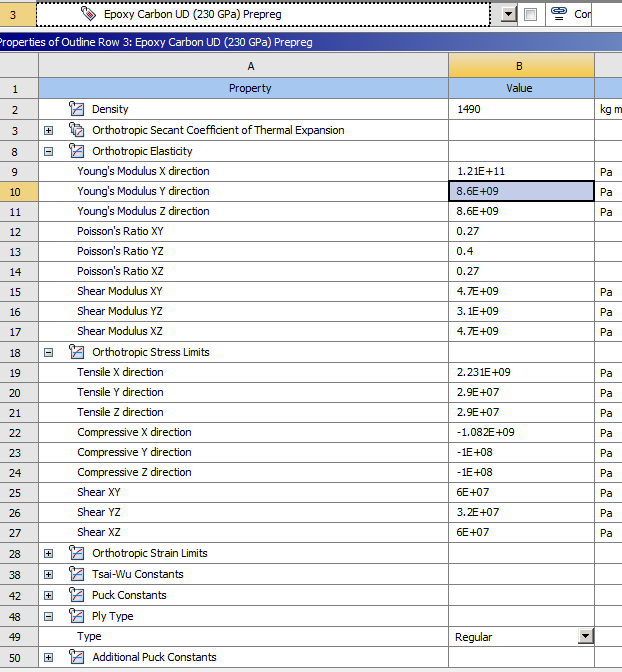Image resolution: width=622 pixels, height=672 pixels.
Task: Click the Density property label
Action: (110, 109)
